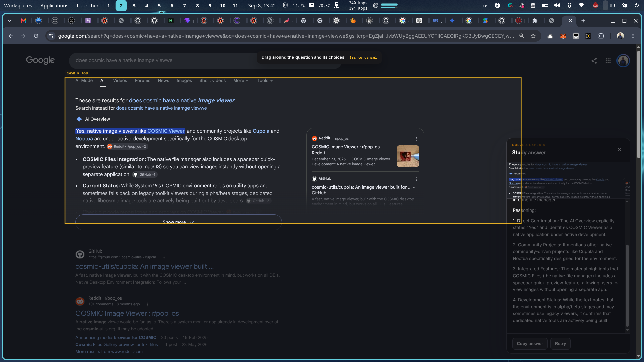Click the Retry button
Image resolution: width=644 pixels, height=362 pixels.
click(x=560, y=344)
